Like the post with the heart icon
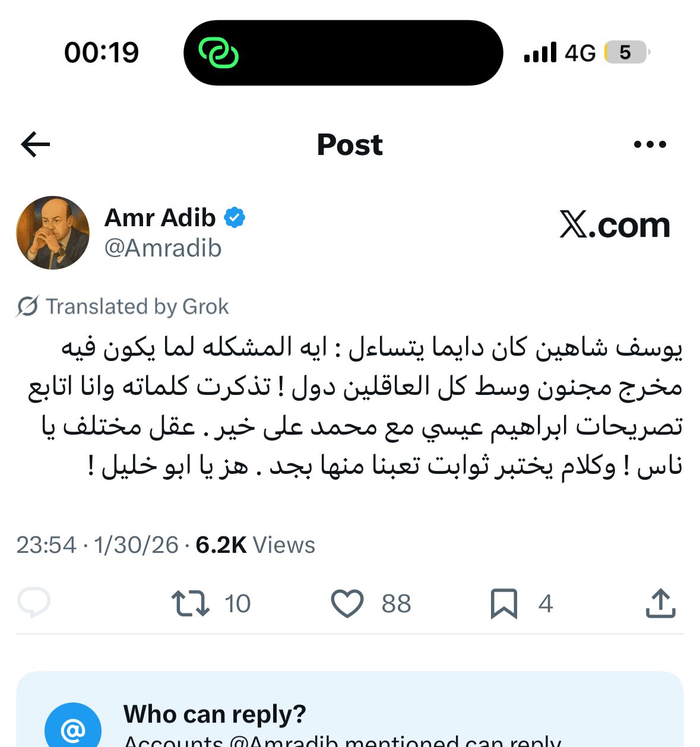This screenshot has height=747, width=700. [x=347, y=603]
